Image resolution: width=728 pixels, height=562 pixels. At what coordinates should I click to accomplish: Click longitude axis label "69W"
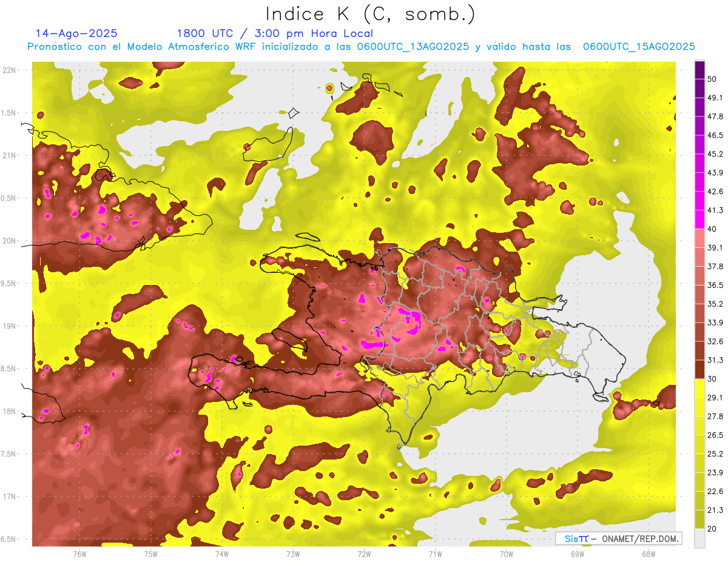click(577, 554)
